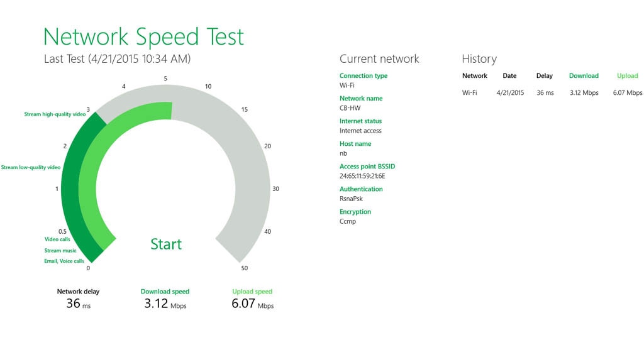Click the Download column header in History
644x362 pixels.
coord(584,76)
